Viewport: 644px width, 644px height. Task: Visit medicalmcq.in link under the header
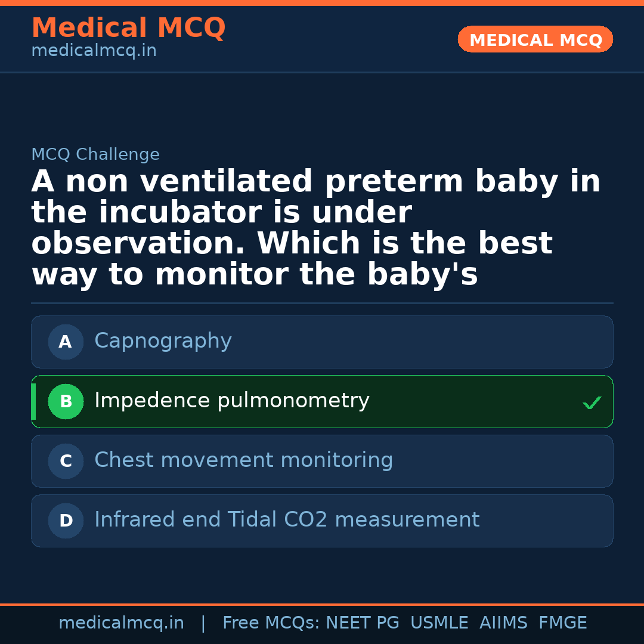pyautogui.click(x=94, y=51)
